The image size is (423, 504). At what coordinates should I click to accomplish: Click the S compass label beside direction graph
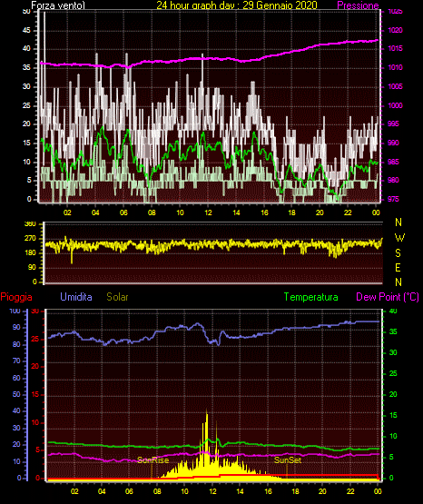click(398, 253)
